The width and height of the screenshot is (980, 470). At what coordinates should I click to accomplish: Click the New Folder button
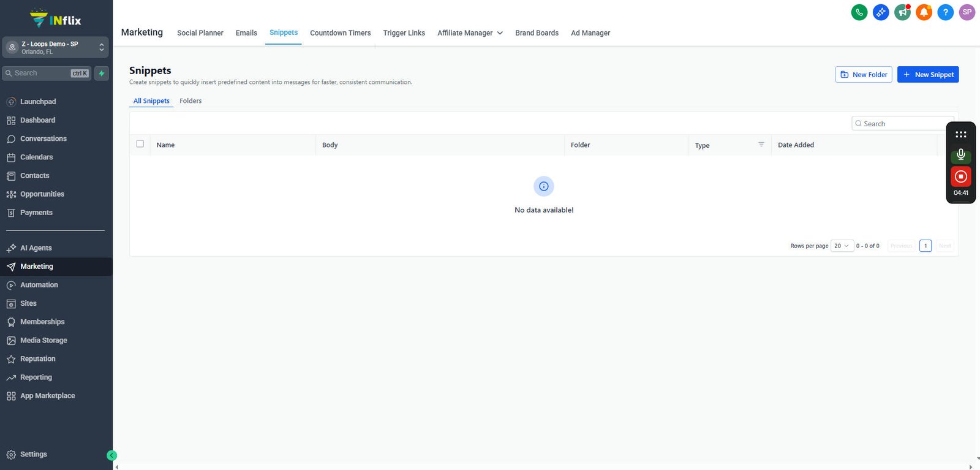864,74
